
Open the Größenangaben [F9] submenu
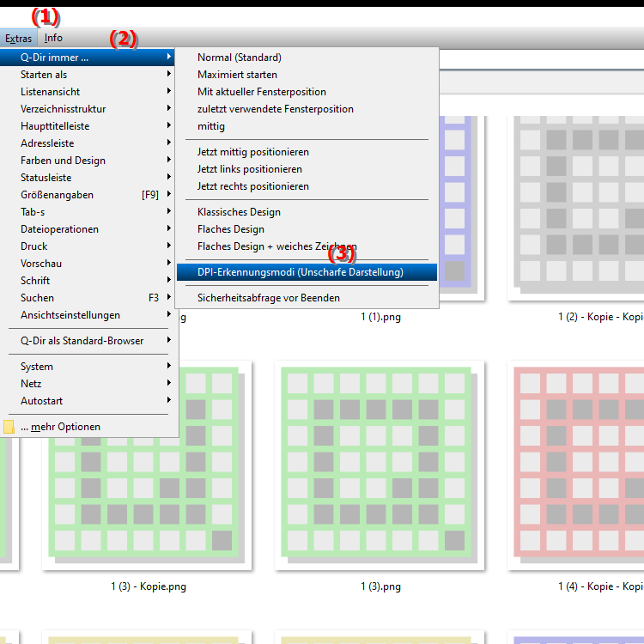(87, 195)
